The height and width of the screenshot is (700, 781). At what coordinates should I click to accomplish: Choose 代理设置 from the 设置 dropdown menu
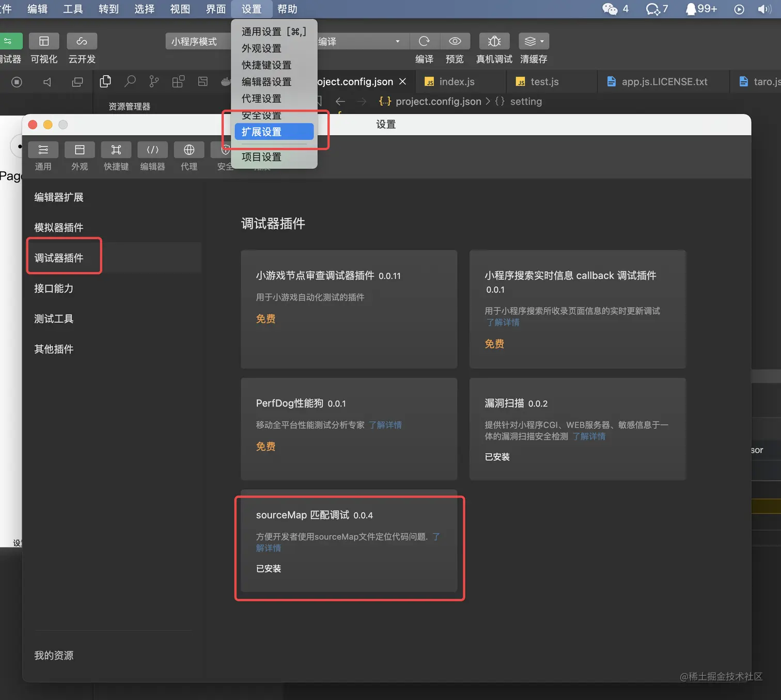[274, 99]
